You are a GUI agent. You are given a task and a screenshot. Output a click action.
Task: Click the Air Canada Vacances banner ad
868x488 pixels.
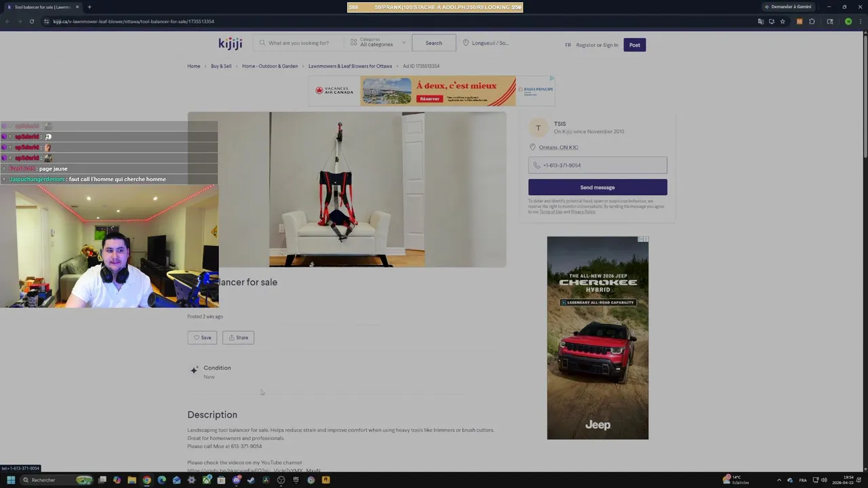coord(431,91)
